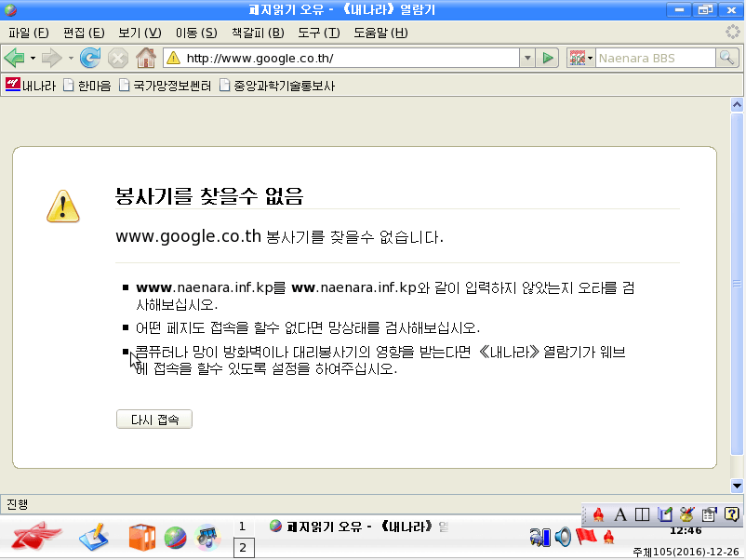Click the www.google.co.th error message line
Viewport: 746px width, 560px height.
(x=279, y=236)
